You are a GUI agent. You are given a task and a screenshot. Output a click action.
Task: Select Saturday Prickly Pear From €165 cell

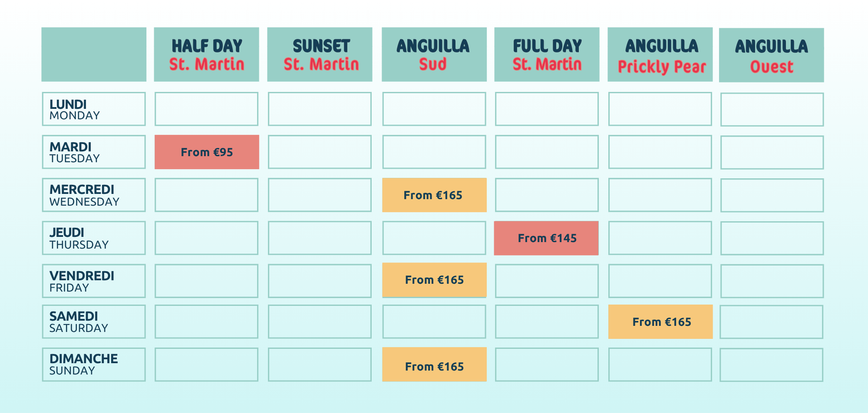click(660, 322)
